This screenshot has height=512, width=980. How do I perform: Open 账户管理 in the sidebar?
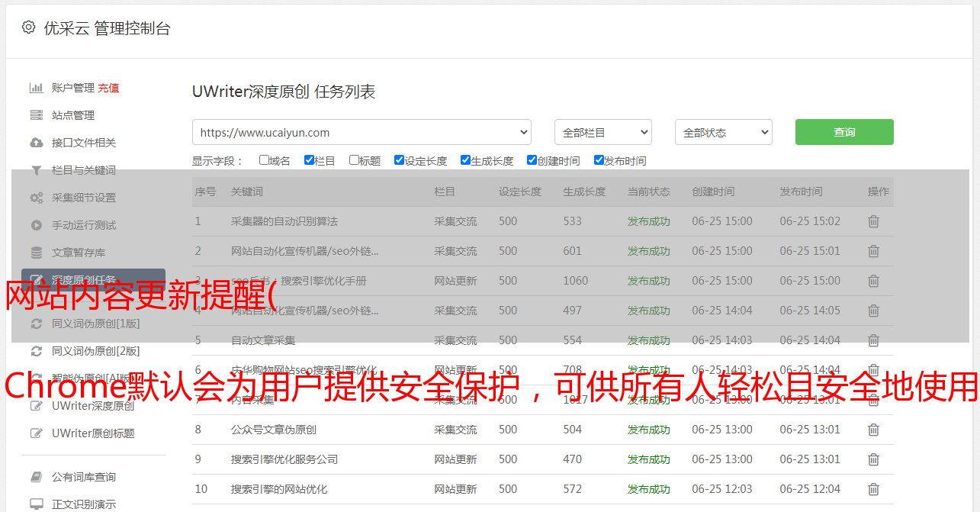73,88
